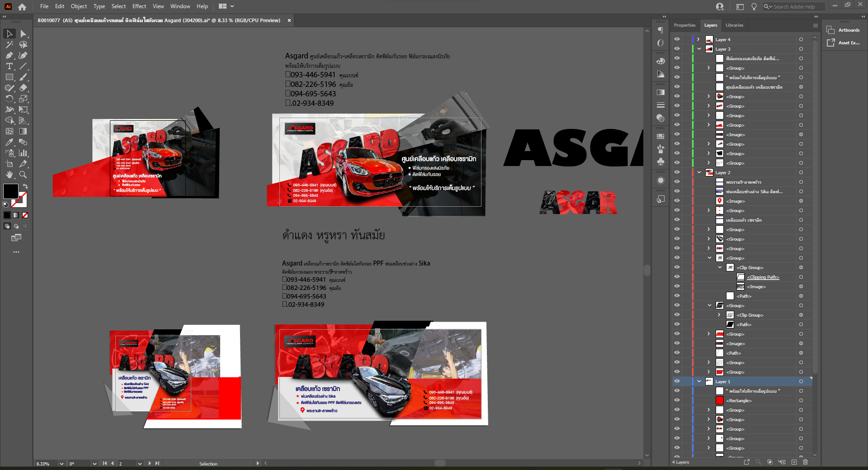Image resolution: width=868 pixels, height=470 pixels.
Task: Open the Artboards panel
Action: pos(844,30)
